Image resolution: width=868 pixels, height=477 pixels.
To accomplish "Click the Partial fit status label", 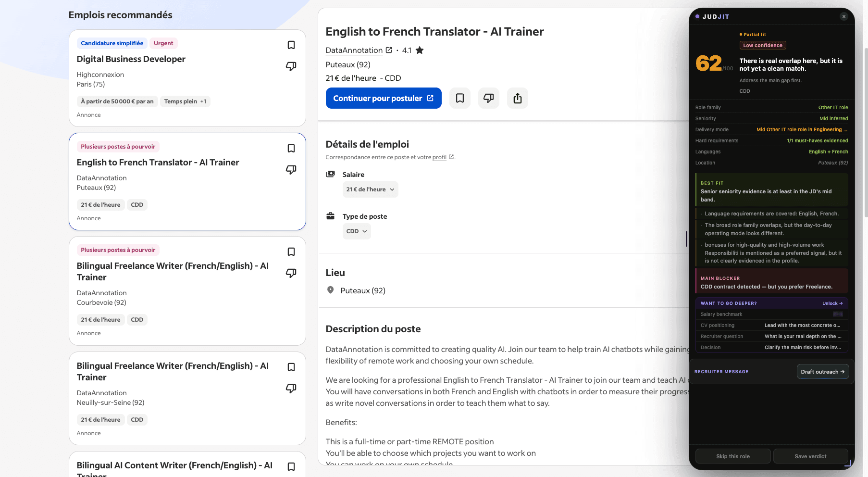I will tap(753, 35).
